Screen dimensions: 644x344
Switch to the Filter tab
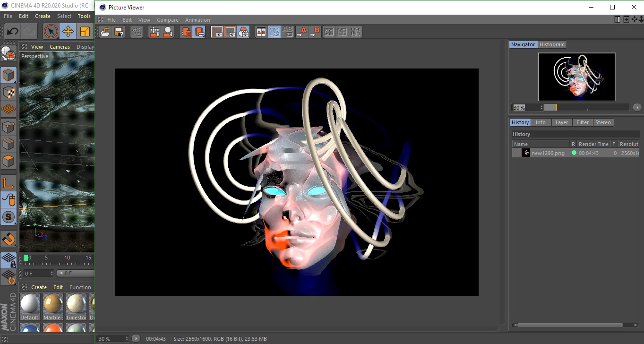coord(583,122)
